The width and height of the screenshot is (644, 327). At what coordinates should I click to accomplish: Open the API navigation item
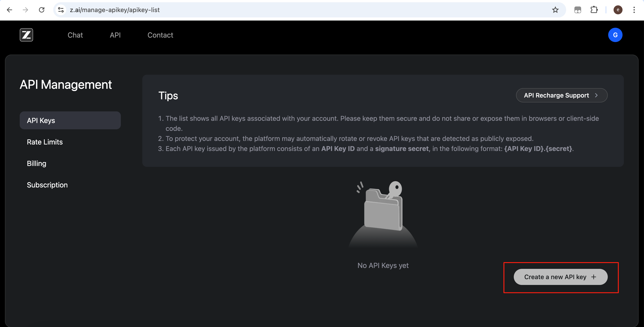click(x=115, y=35)
